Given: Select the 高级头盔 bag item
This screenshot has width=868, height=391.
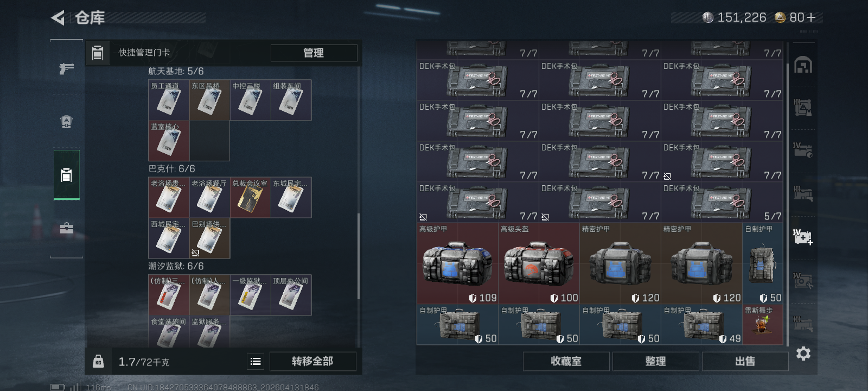Looking at the screenshot, I should (x=539, y=263).
